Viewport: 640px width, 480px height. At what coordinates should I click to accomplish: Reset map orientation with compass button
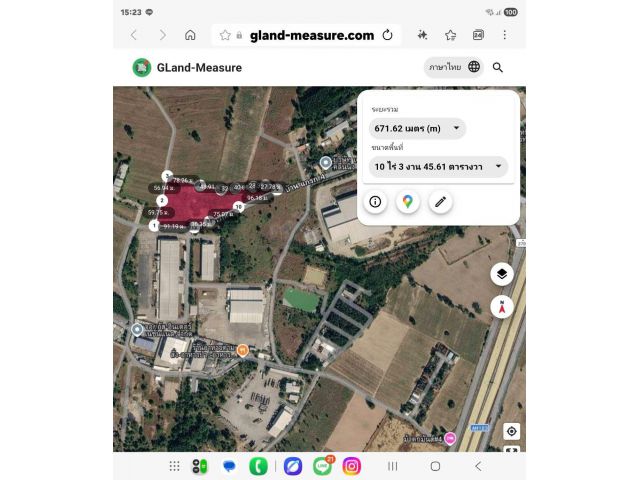tap(502, 307)
